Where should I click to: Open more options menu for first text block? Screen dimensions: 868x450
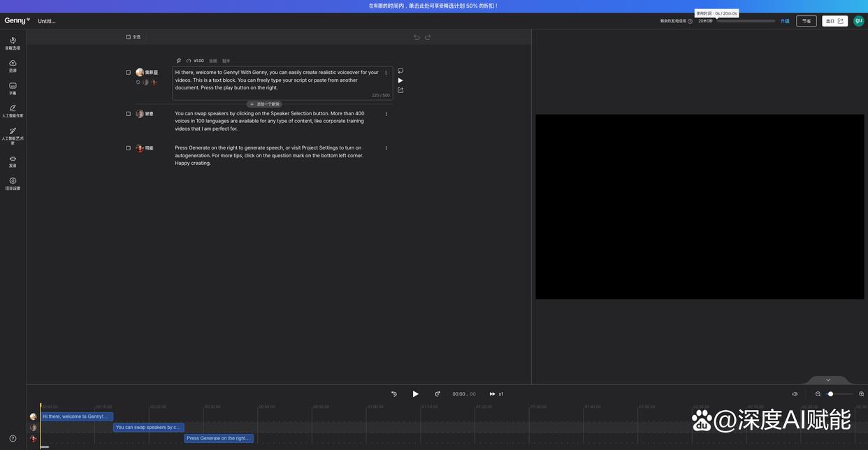tap(386, 73)
